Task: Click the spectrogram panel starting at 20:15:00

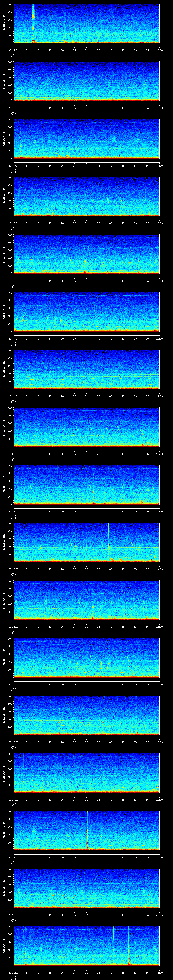Action: (87, 81)
